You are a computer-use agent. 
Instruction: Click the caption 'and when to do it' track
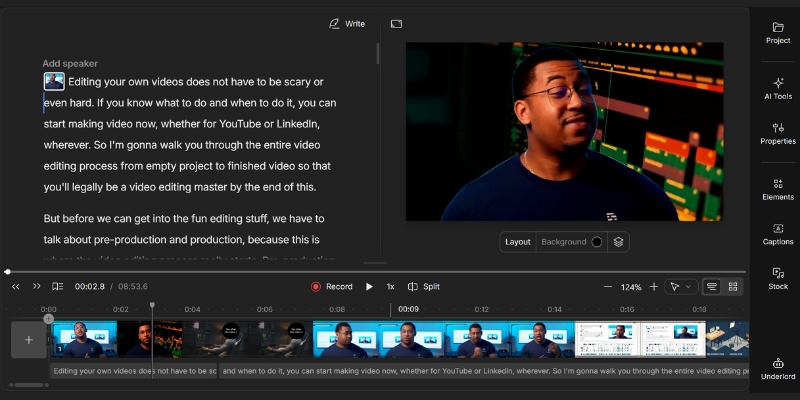click(484, 371)
